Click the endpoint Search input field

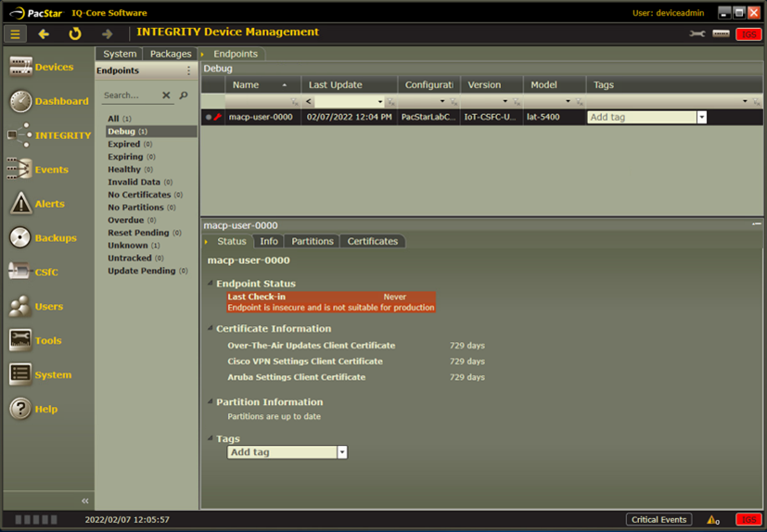click(129, 95)
